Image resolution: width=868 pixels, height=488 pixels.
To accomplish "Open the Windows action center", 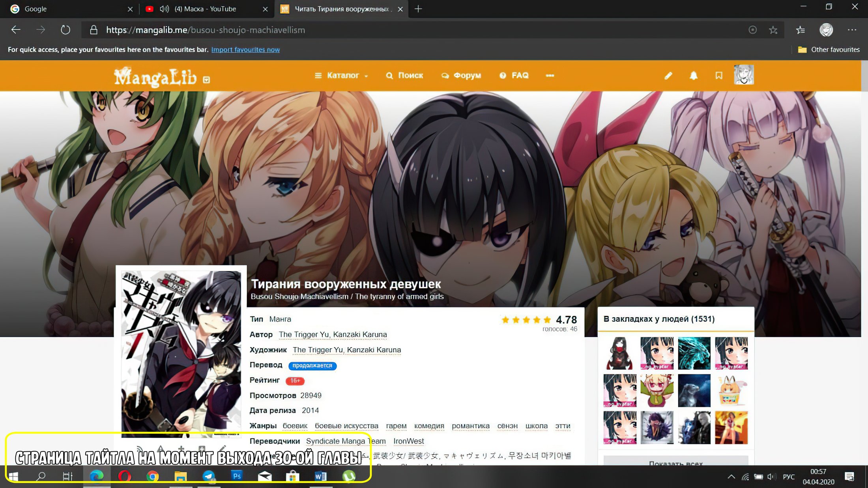I will coord(850,477).
